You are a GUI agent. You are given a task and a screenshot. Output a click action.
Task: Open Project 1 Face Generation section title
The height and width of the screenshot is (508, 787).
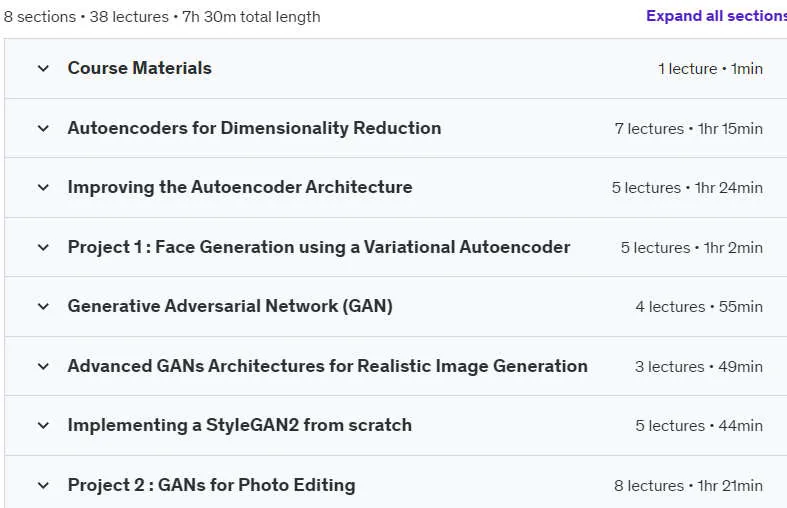point(319,247)
